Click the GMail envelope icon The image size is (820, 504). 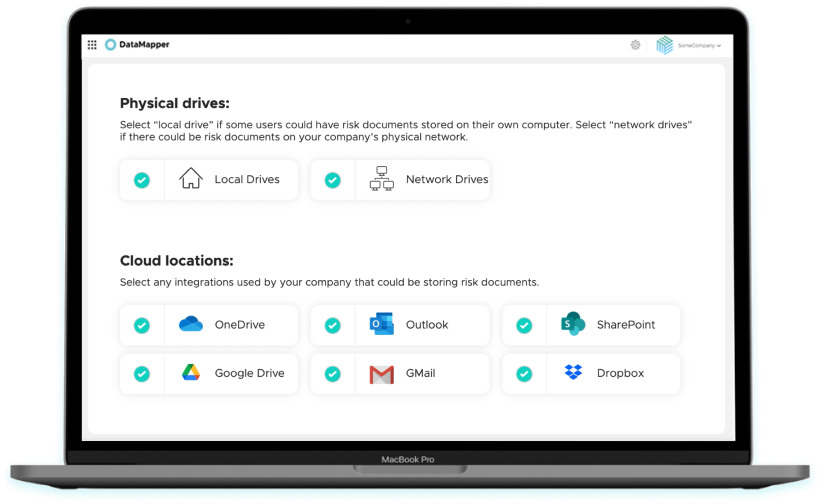tap(382, 374)
